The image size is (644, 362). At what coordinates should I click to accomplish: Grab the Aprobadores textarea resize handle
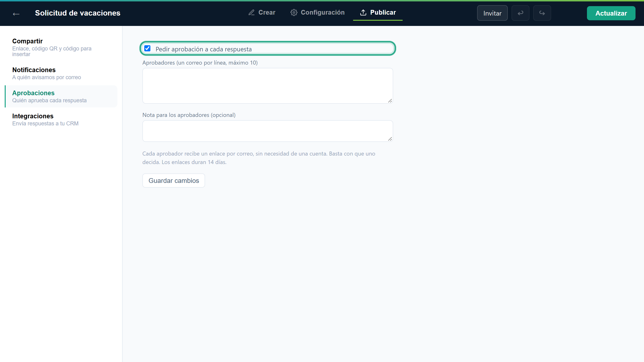click(x=390, y=101)
